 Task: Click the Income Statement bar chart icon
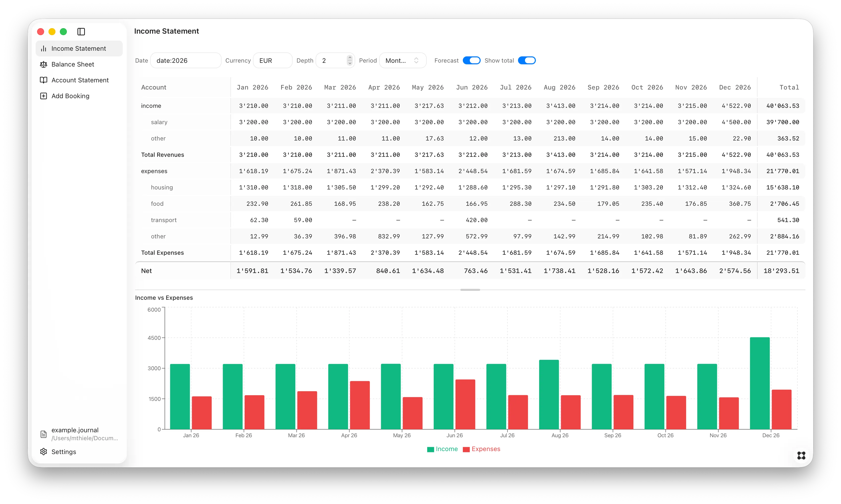44,48
